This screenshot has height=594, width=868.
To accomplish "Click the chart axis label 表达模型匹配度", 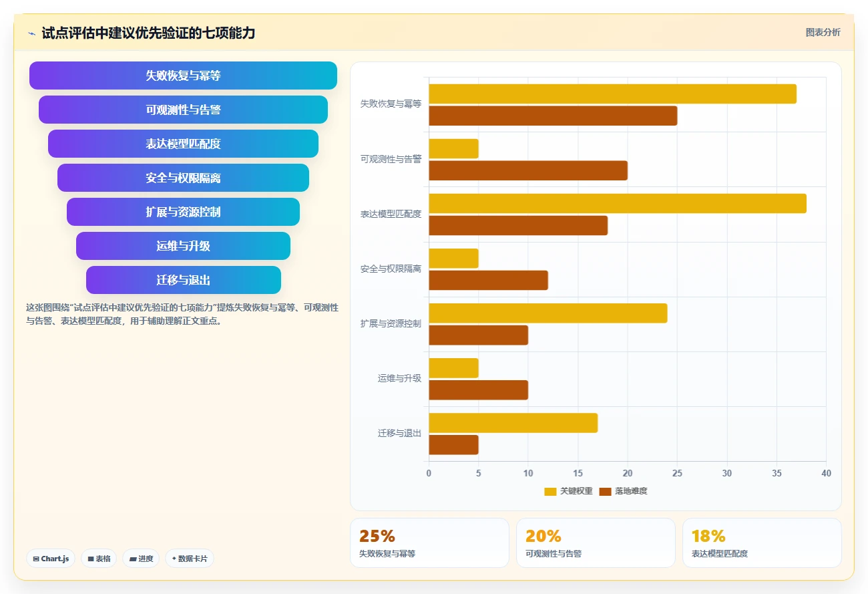I will pos(391,214).
